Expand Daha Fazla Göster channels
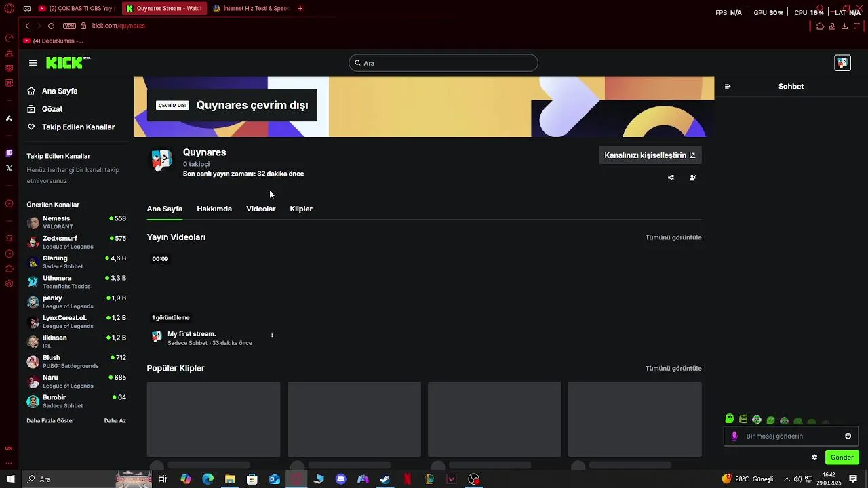868x488 pixels. (51, 421)
